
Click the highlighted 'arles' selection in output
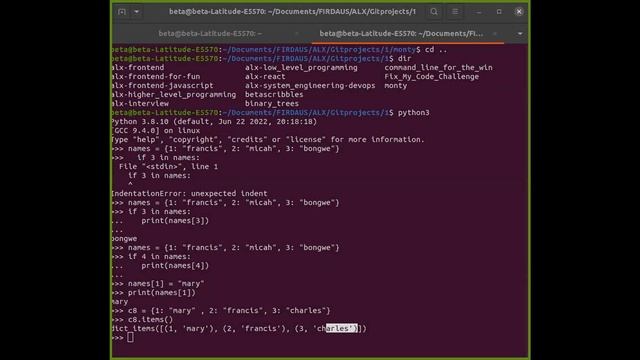[342, 328]
